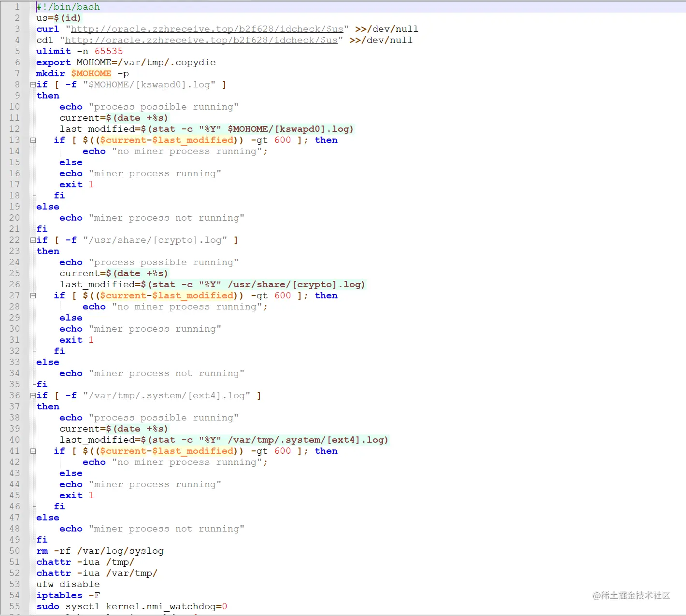Image resolution: width=686 pixels, height=616 pixels.
Task: Open the idcheck URL on the cd1 line
Action: 201,40
